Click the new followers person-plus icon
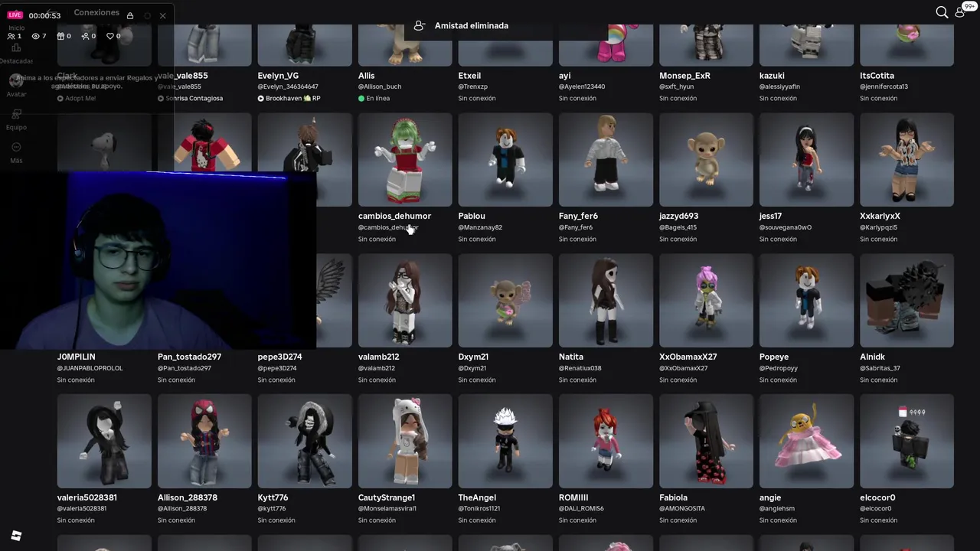This screenshot has height=551, width=980. pyautogui.click(x=86, y=36)
